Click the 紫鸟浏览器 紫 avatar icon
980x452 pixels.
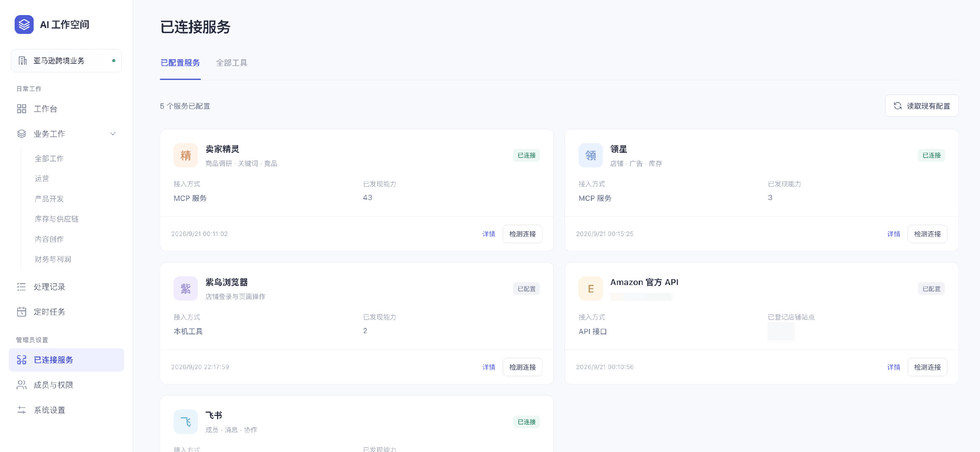point(186,288)
